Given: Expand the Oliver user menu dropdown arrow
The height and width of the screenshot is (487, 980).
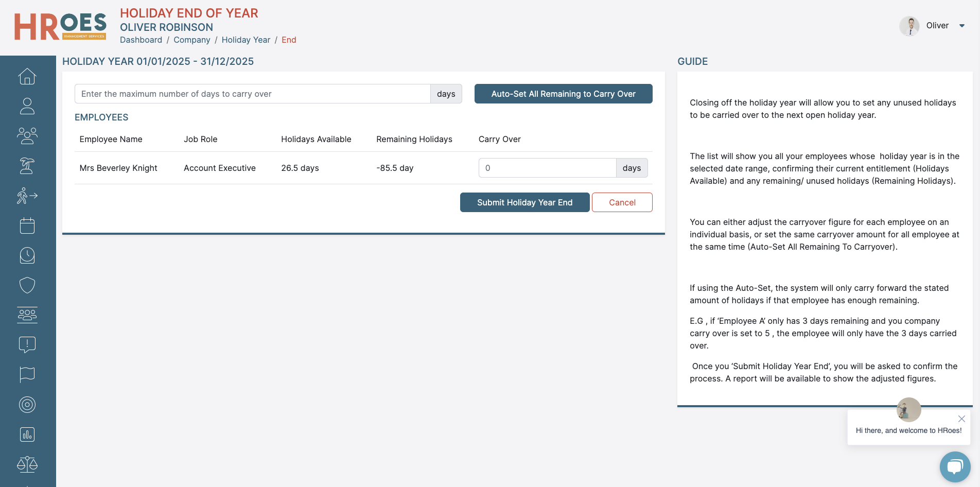Looking at the screenshot, I should coord(961,26).
